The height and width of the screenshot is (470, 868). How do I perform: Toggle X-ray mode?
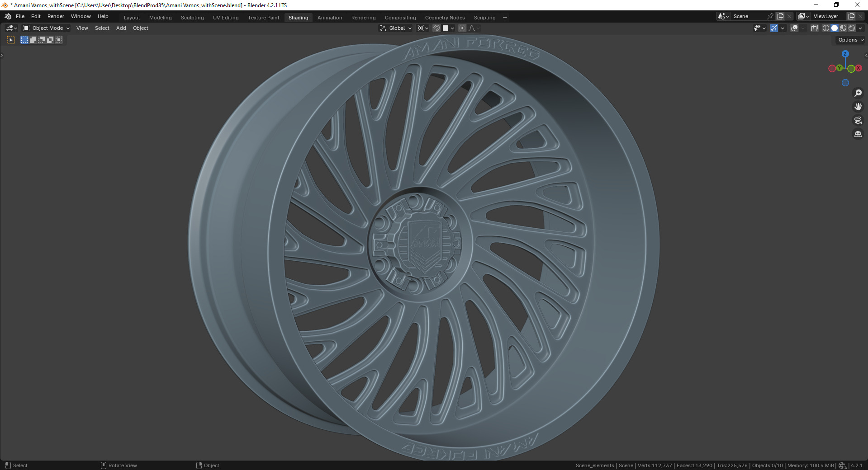tap(815, 28)
